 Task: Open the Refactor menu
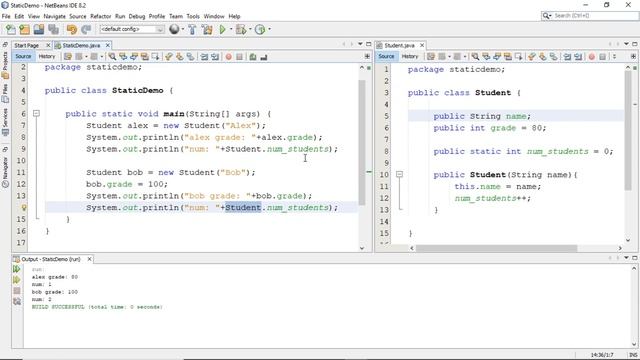point(100,16)
